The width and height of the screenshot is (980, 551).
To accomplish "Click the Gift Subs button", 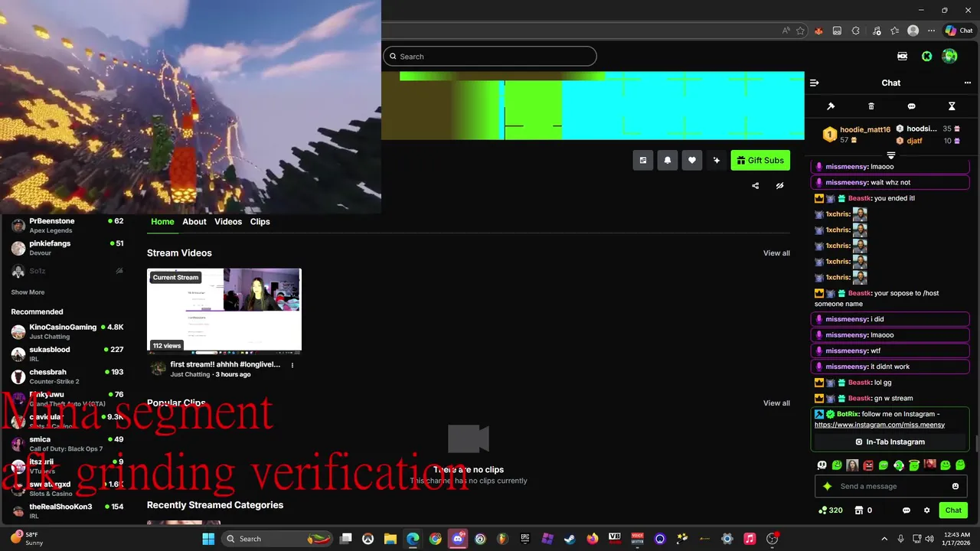I will (760, 160).
